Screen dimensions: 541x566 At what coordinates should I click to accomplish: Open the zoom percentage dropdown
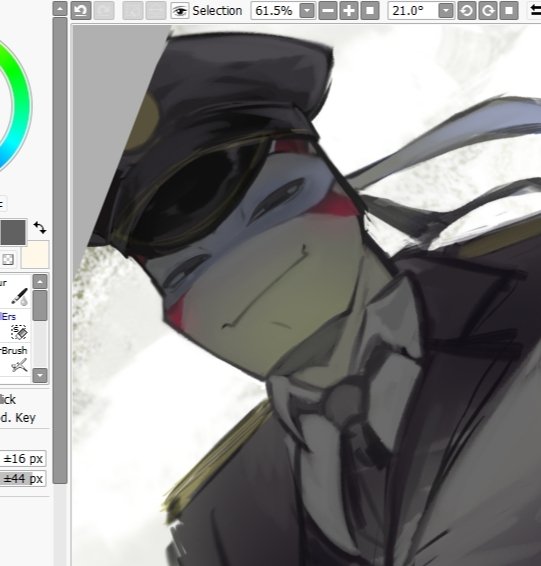click(307, 11)
